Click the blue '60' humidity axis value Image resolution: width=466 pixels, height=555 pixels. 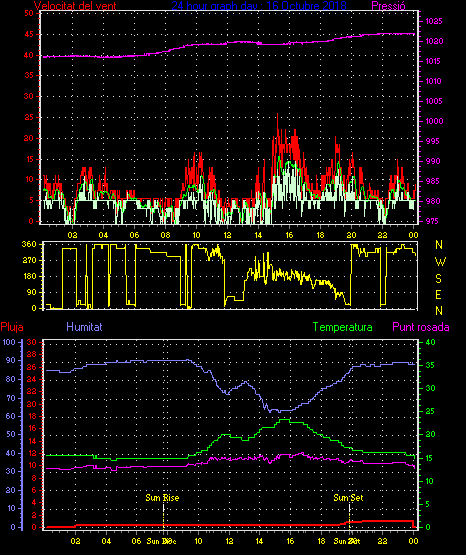(x=11, y=416)
